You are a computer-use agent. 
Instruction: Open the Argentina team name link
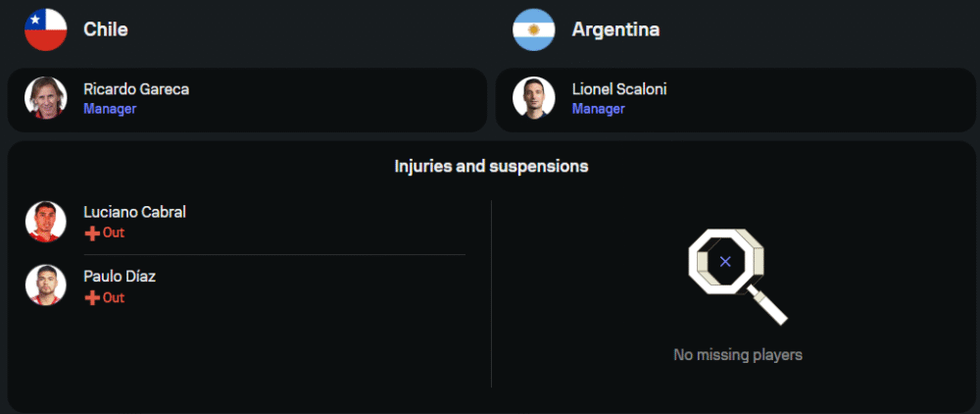tap(615, 29)
